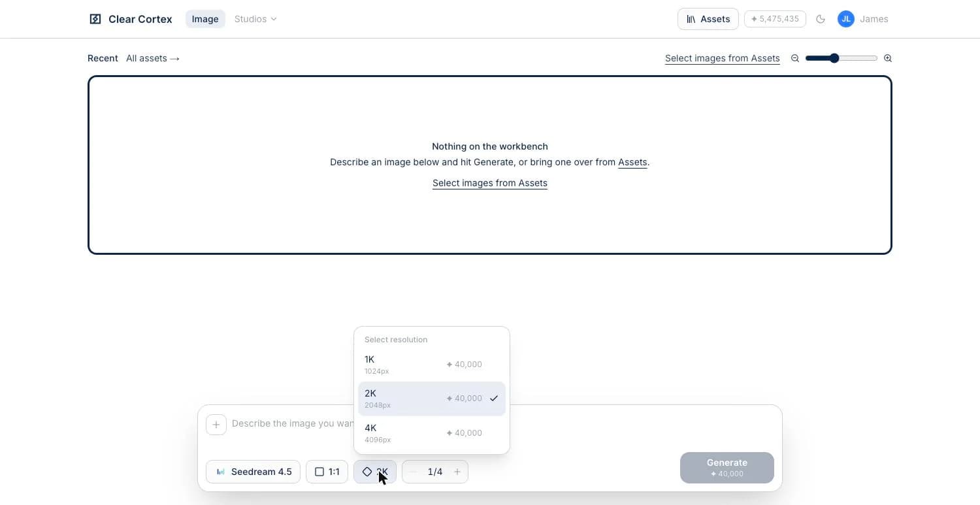Click the top-right Select images from Assets link
Image resolution: width=980 pixels, height=505 pixels.
click(x=723, y=58)
